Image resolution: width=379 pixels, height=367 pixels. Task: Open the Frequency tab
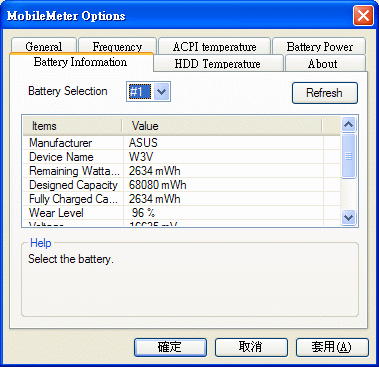coord(117,46)
